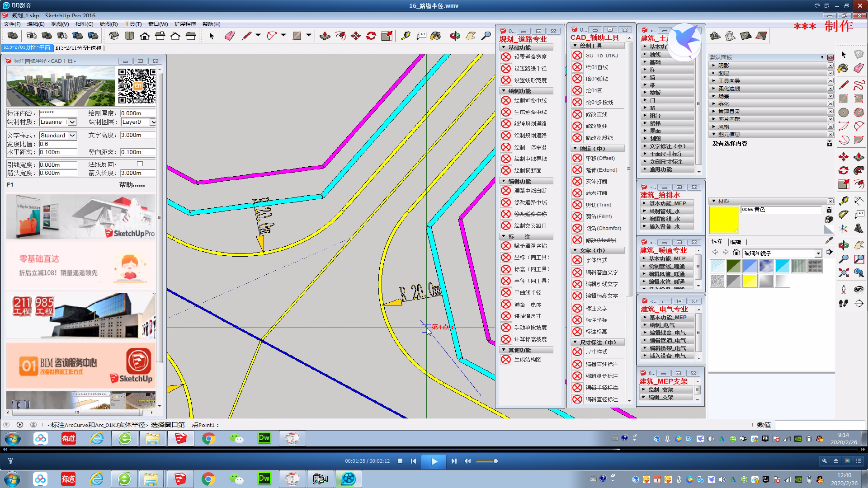Expand the 基本功能_MEP group under 给排水
This screenshot has height=488, width=868.
[667, 203]
